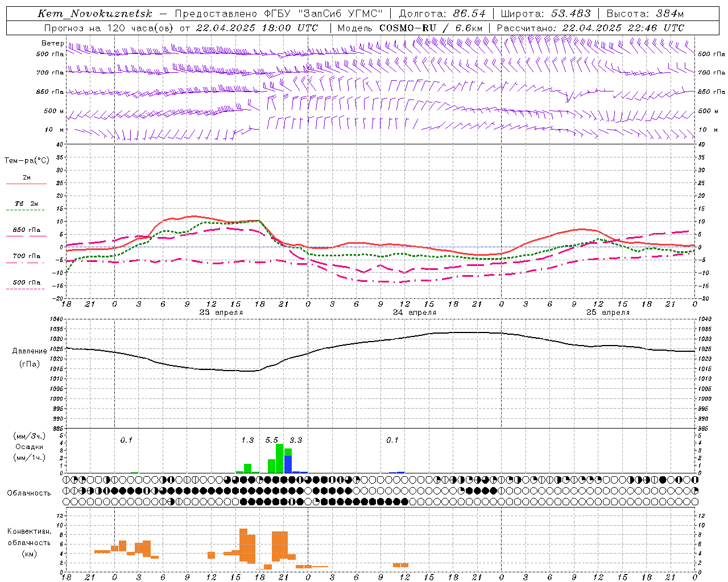Click the '24 апреля' date label
This screenshot has height=582, width=728.
point(415,313)
